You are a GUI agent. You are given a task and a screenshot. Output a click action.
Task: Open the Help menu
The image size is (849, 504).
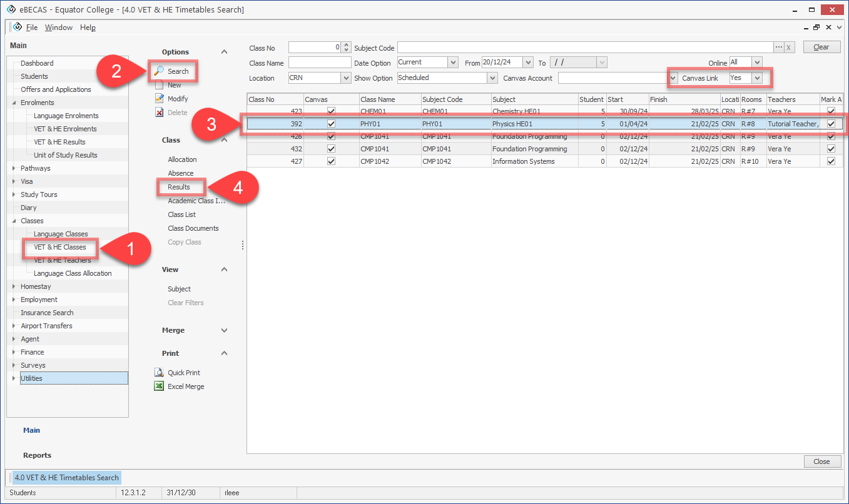pos(88,28)
